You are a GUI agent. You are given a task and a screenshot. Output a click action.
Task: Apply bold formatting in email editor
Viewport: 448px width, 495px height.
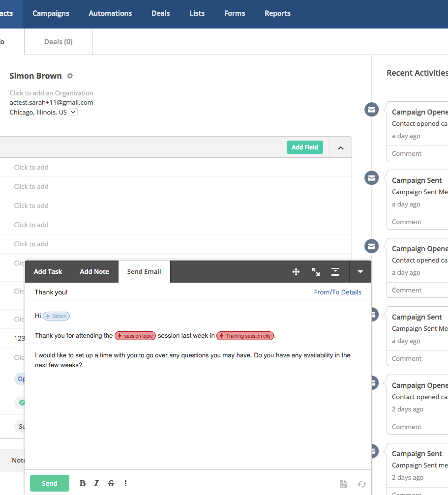(x=83, y=484)
